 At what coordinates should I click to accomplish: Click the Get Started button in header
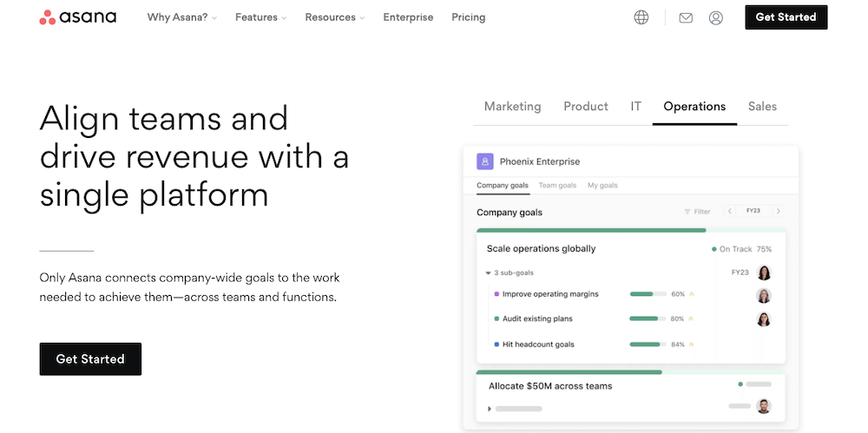click(x=786, y=17)
